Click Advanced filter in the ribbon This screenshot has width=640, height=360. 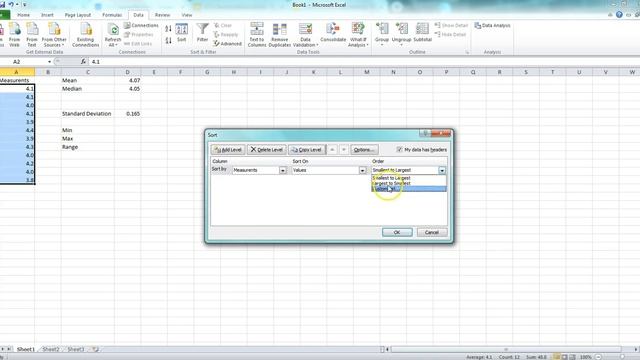(x=227, y=44)
